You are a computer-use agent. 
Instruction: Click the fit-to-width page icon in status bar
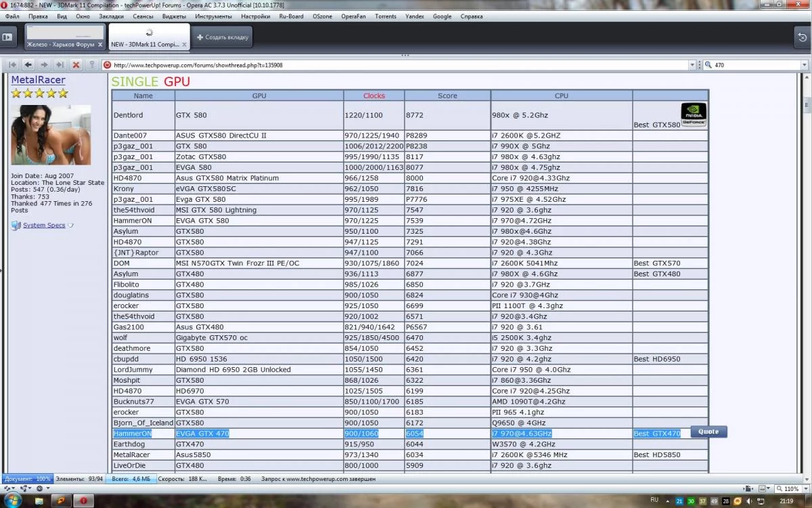pos(747,488)
